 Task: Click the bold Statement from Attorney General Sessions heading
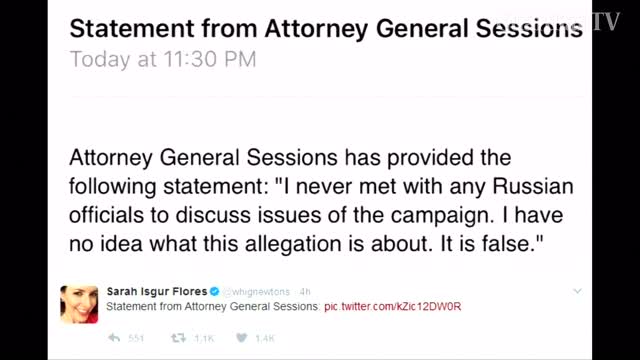click(x=326, y=29)
